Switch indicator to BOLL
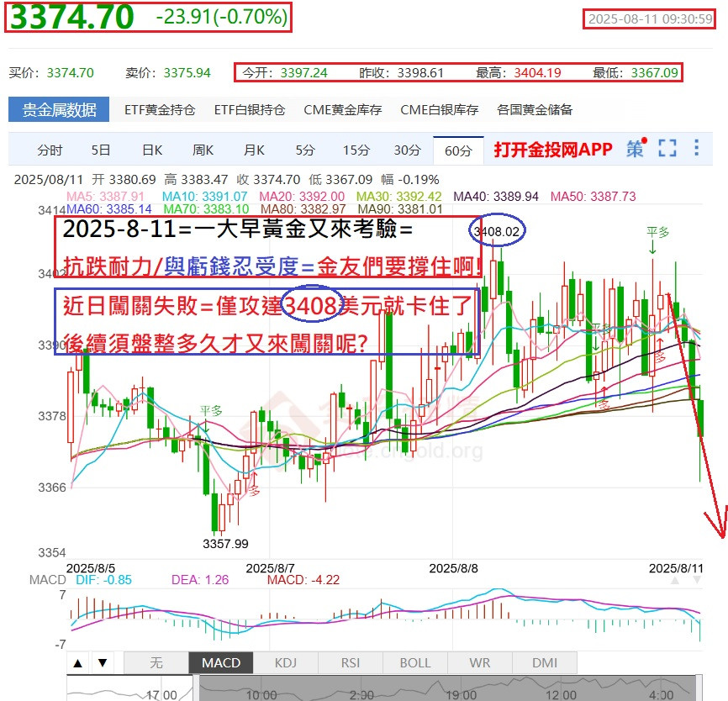Image resolution: width=728 pixels, height=701 pixels. (x=415, y=663)
